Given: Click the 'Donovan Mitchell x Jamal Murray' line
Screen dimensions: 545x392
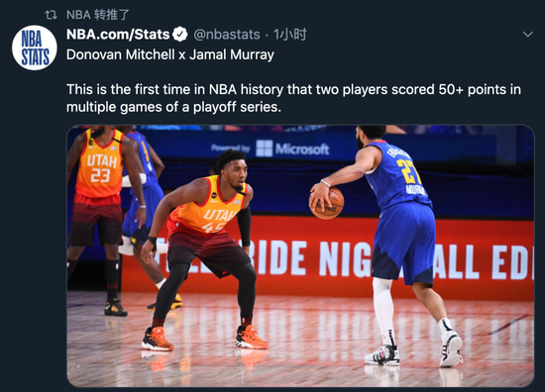Looking at the screenshot, I should [170, 54].
